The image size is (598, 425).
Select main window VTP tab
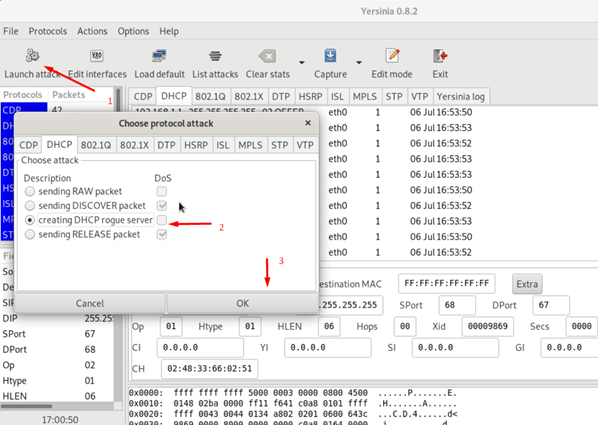click(x=420, y=97)
